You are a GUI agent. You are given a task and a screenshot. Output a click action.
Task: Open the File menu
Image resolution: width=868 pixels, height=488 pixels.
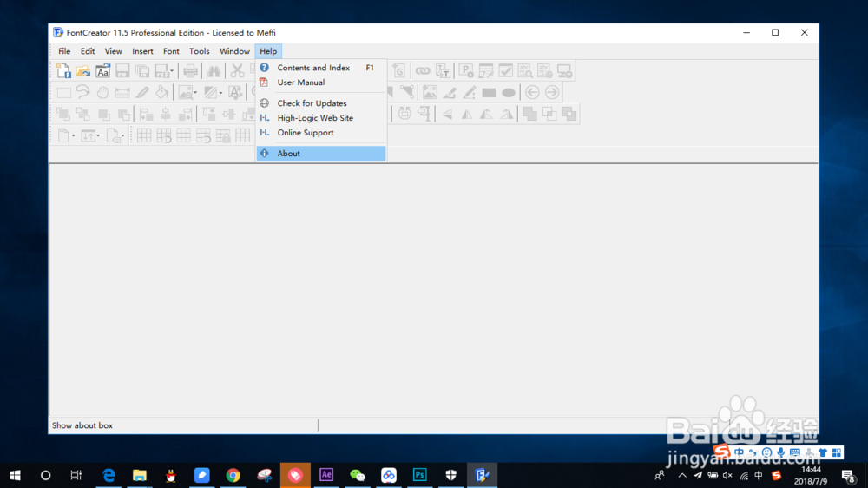[x=64, y=51]
